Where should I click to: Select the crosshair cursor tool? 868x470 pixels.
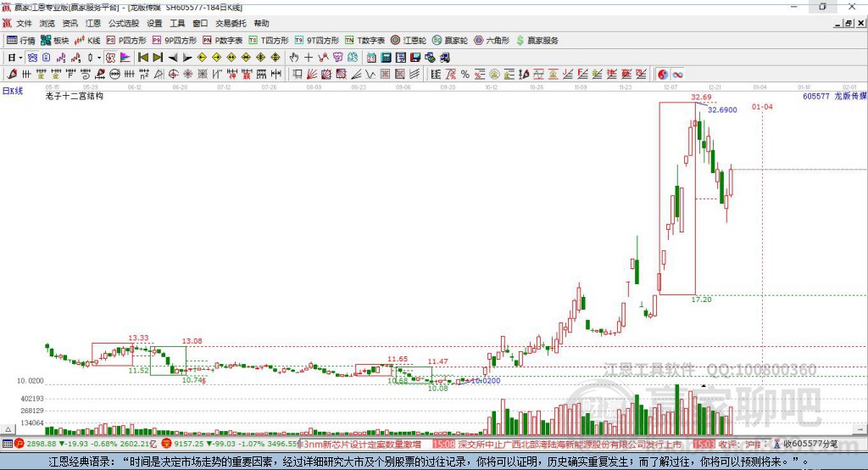309,57
